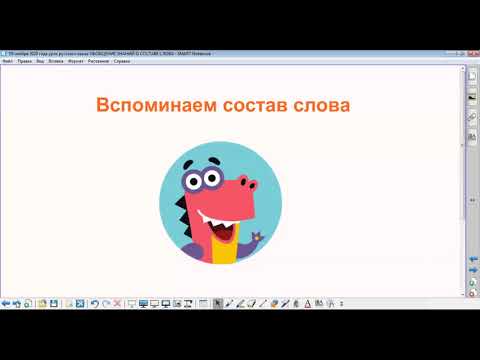
Task: Click the blue square toolbar icon beside Paste
Action: tap(80, 304)
